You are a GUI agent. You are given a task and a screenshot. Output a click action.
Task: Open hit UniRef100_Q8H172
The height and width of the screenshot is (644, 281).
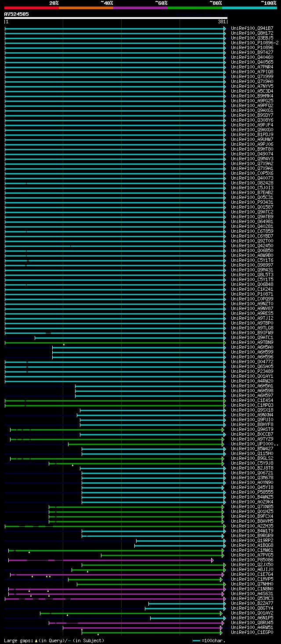tap(252, 33)
